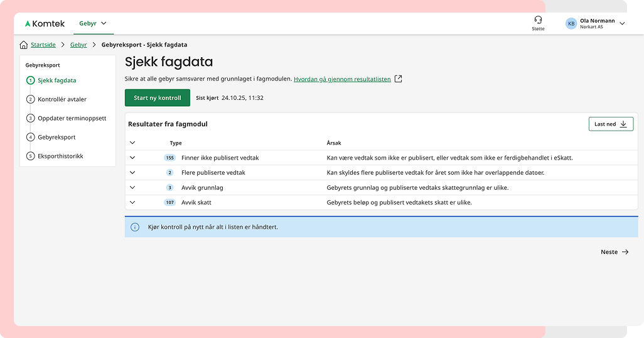Viewport: 644px width, 338px height.
Task: Select Oppdater terminoppsett step
Action: [x=72, y=118]
